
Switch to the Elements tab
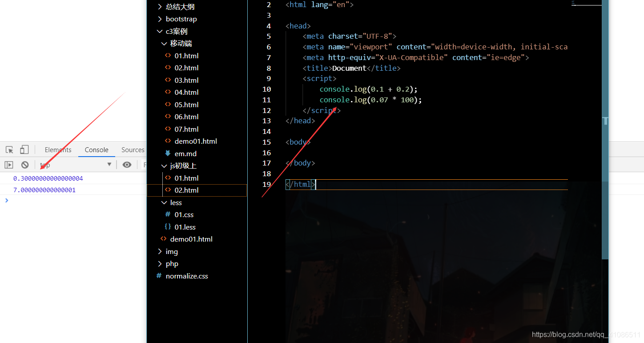(58, 150)
